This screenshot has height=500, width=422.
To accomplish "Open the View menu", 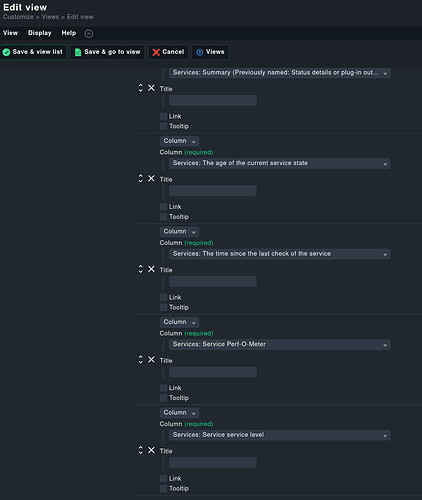I will (x=10, y=33).
